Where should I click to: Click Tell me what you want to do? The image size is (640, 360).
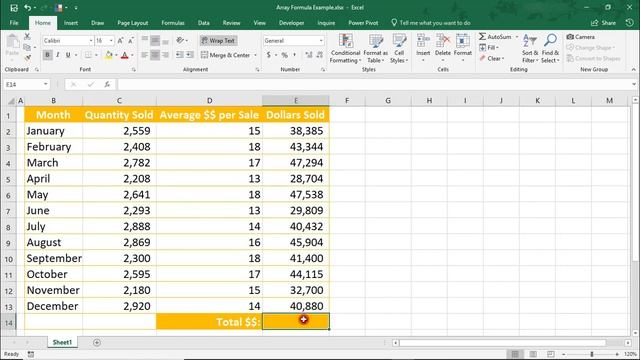click(431, 23)
